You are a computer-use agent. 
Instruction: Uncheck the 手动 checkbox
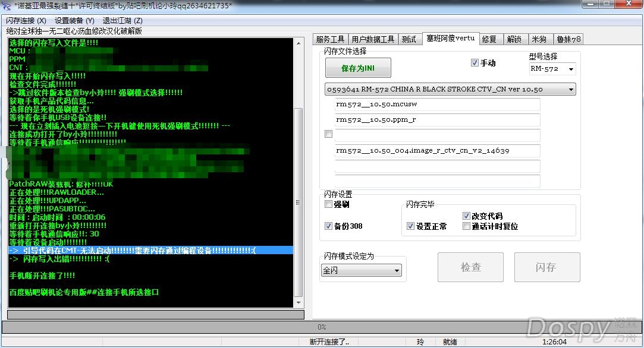tap(475, 63)
